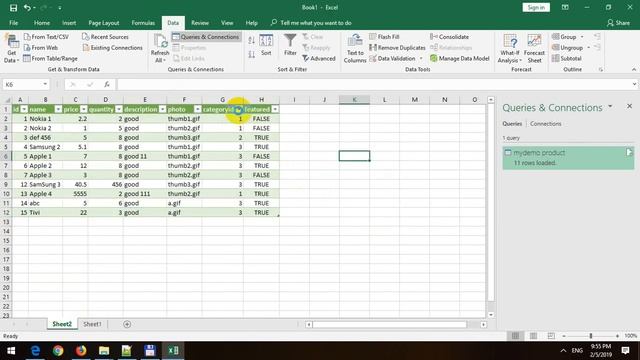This screenshot has height=360, width=640.
Task: Open the id column filter dropdown
Action: coord(24,109)
